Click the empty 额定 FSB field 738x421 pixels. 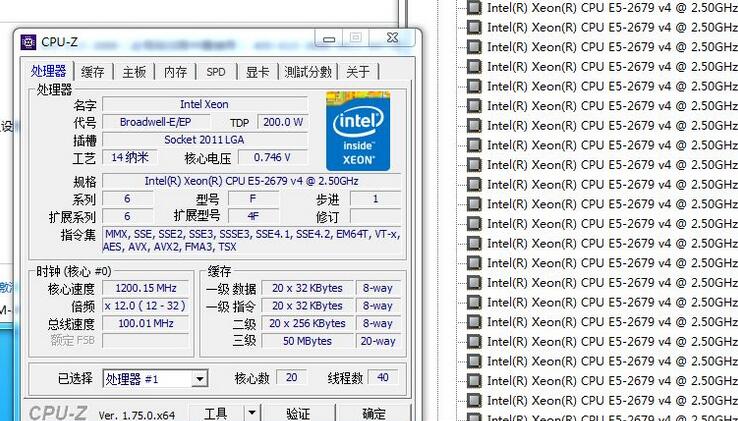(x=145, y=341)
